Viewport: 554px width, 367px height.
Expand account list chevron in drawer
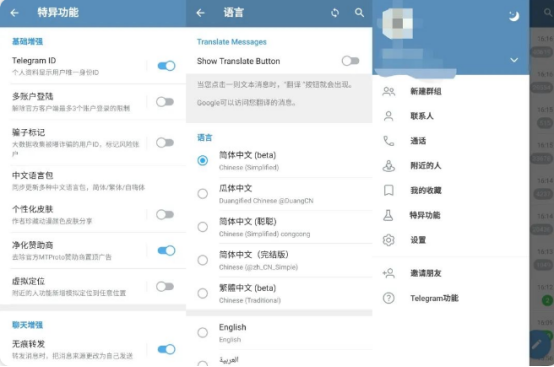click(x=514, y=60)
